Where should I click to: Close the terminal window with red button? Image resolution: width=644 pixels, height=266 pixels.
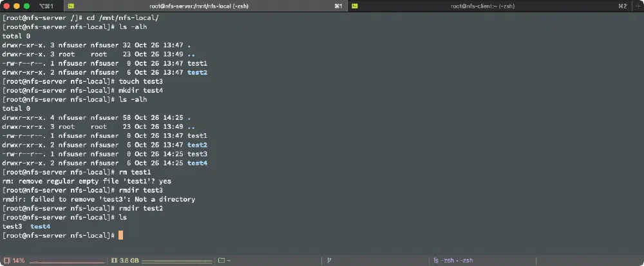tap(6, 6)
